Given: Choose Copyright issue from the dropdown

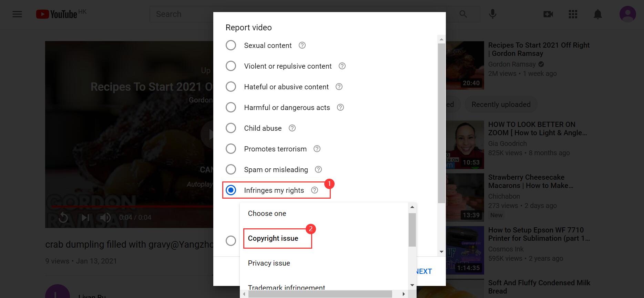Looking at the screenshot, I should (324, 238).
